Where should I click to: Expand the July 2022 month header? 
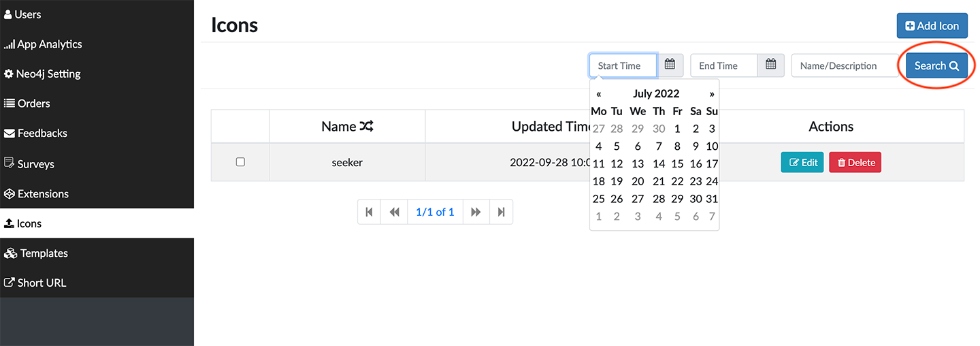point(655,94)
